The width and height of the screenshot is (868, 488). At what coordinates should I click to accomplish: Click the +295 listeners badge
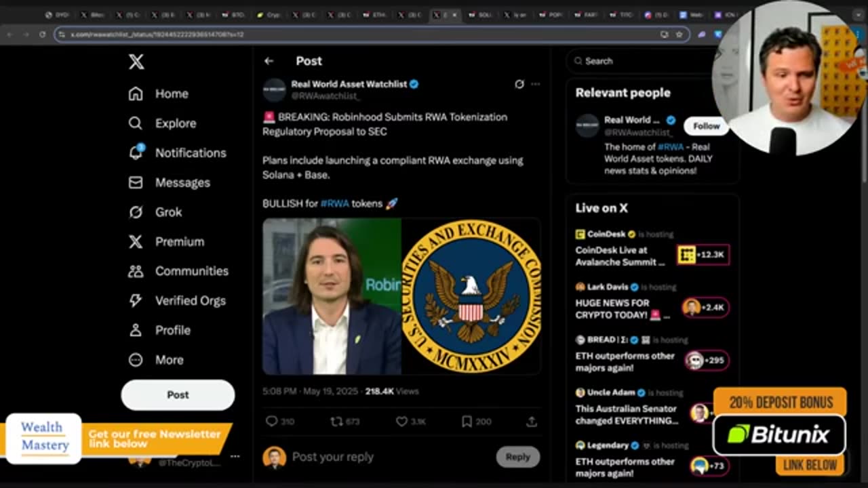click(x=707, y=361)
